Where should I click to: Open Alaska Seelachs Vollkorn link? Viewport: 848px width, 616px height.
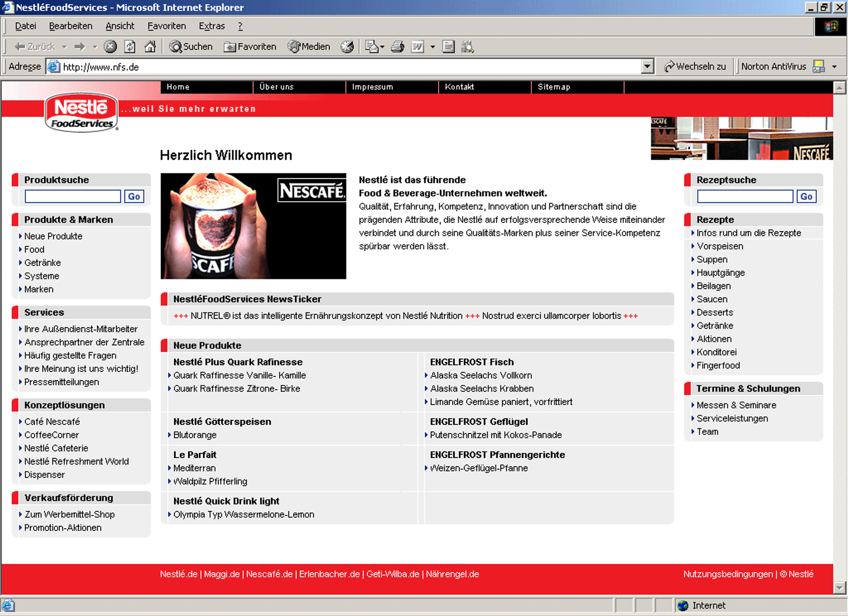(481, 375)
